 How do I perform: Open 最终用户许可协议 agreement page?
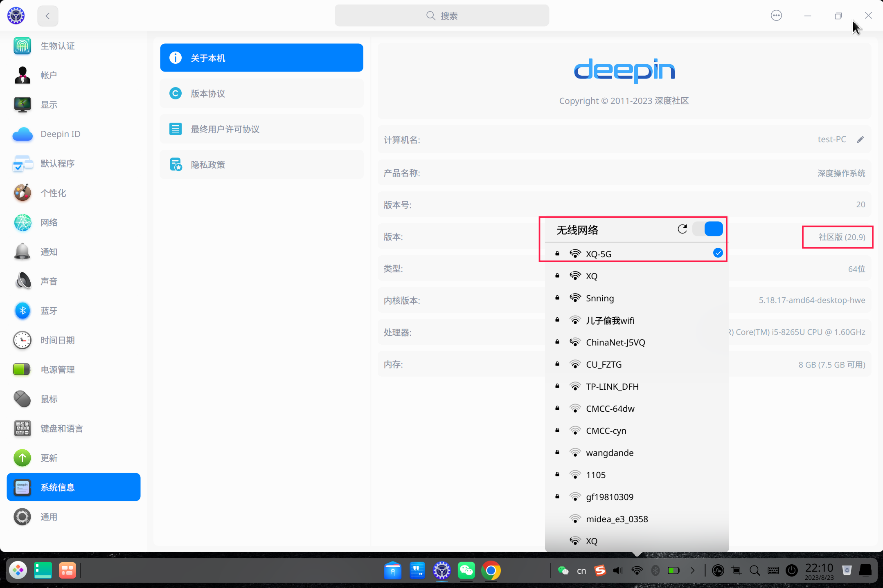point(261,129)
